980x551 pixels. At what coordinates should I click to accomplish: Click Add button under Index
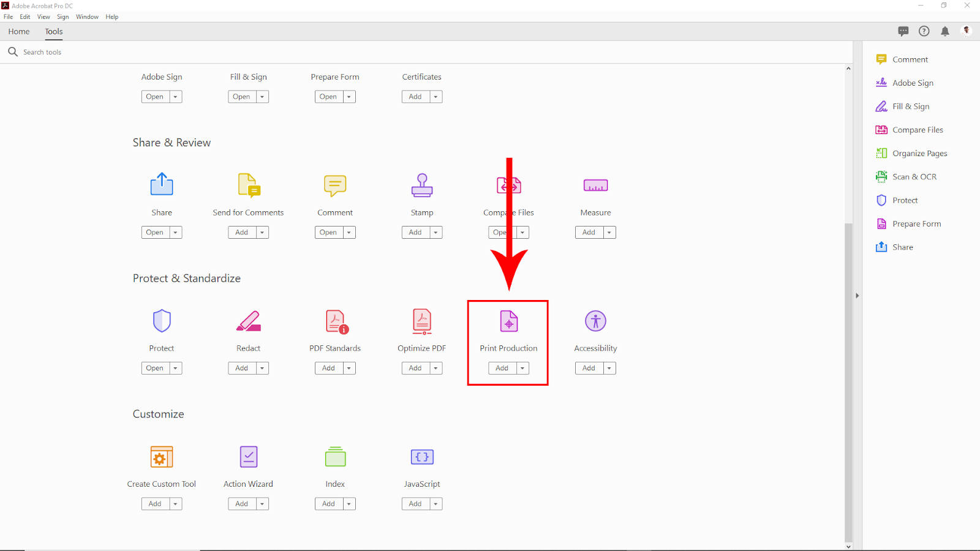click(x=329, y=504)
